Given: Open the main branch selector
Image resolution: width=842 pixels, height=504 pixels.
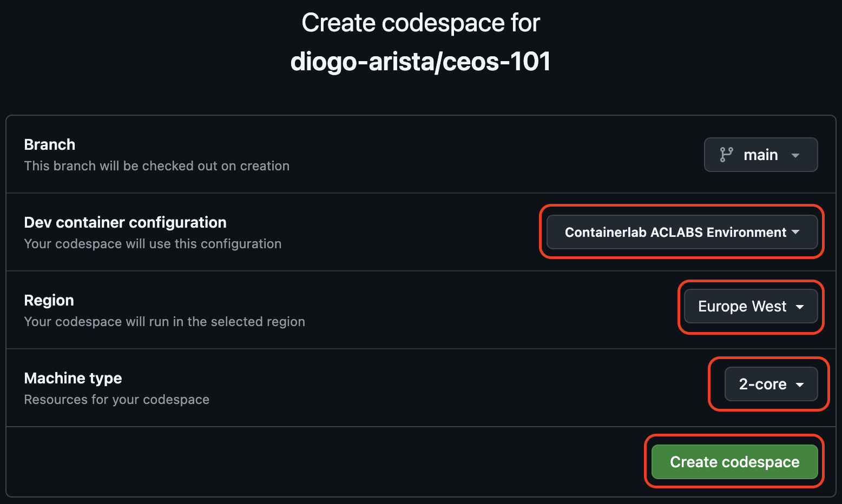Looking at the screenshot, I should (x=760, y=155).
